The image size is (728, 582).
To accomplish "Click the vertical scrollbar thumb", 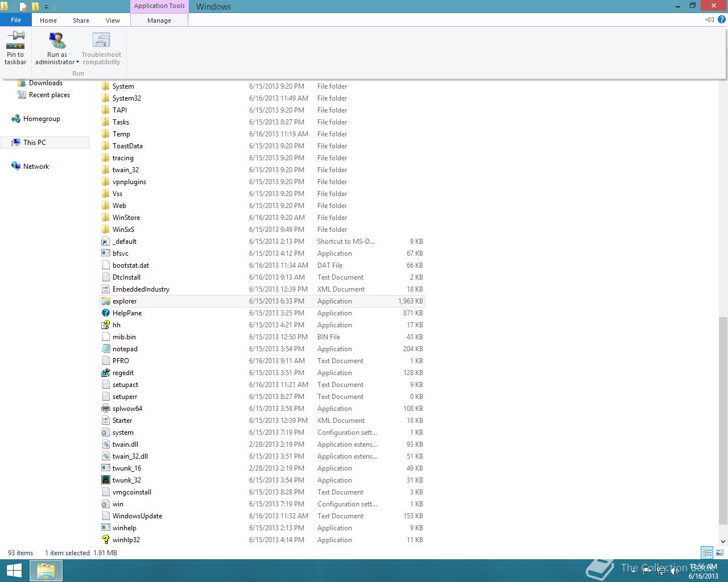I will [x=723, y=421].
